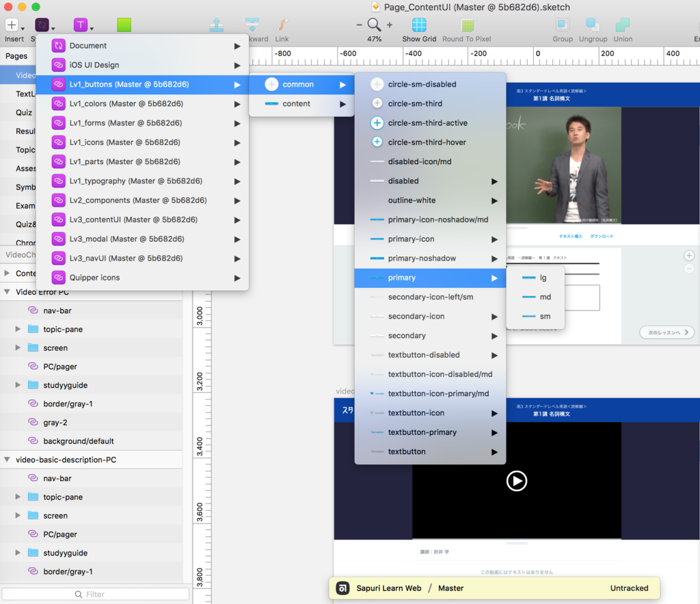Image resolution: width=700 pixels, height=604 pixels.
Task: Click the Ungroup toolbar icon
Action: 593,25
